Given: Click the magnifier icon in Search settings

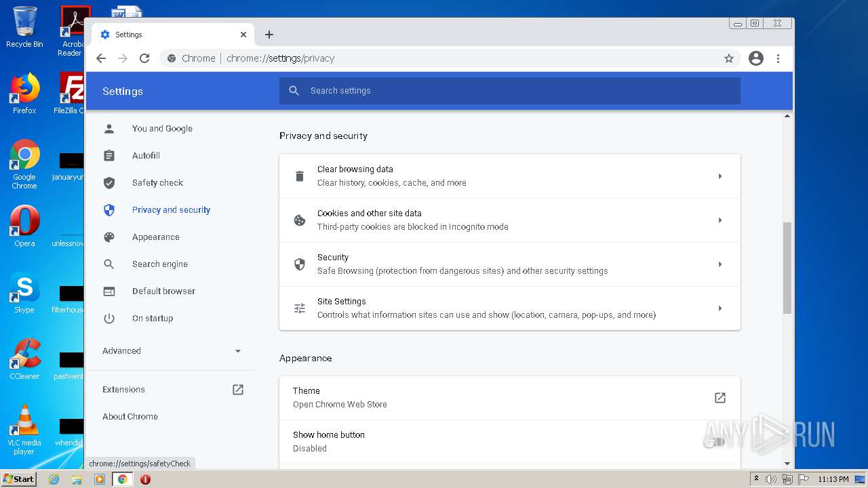Looking at the screenshot, I should tap(294, 91).
